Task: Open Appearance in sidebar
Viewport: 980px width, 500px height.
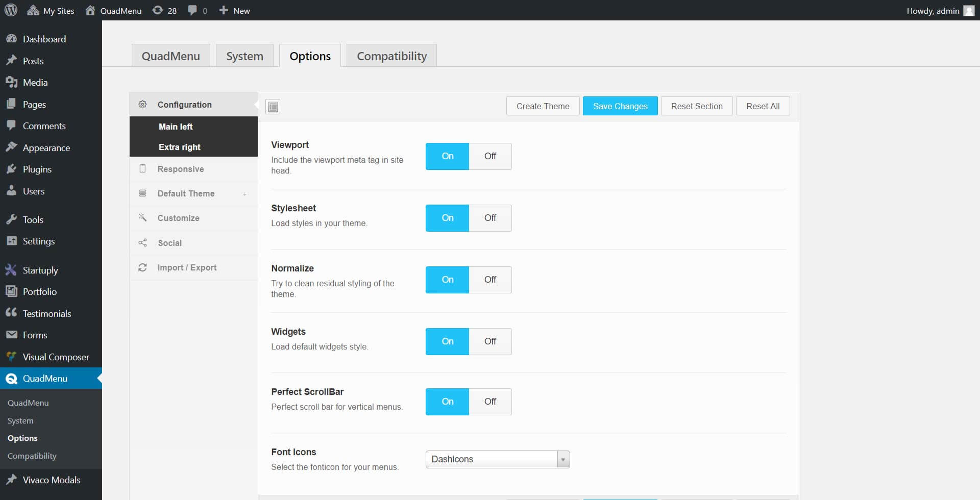Action: pos(51,147)
